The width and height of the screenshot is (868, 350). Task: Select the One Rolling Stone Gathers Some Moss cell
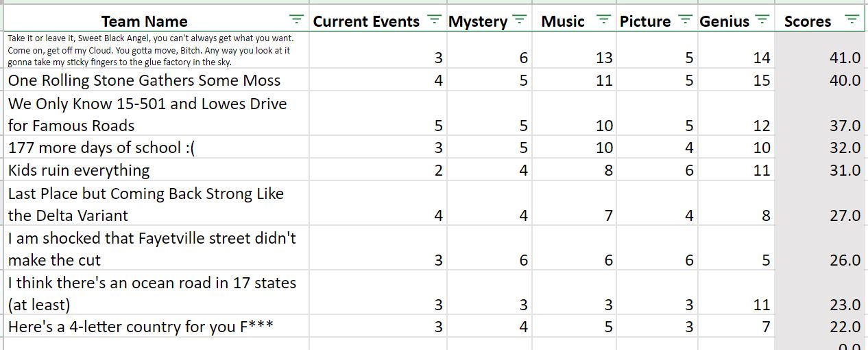156,80
